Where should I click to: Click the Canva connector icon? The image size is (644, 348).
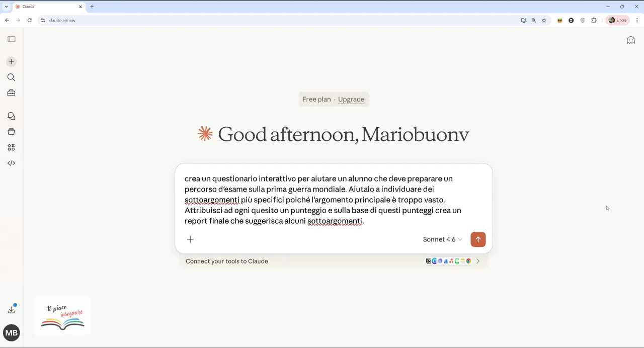[434, 261]
